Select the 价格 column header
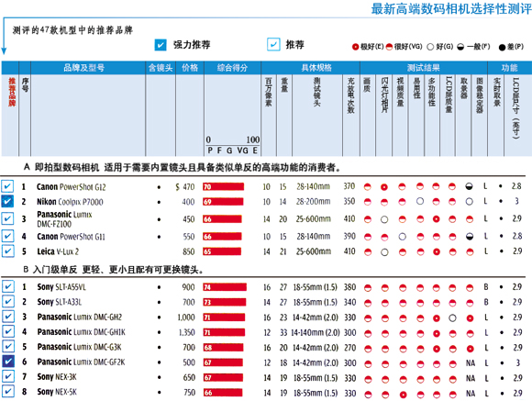 [x=190, y=68]
